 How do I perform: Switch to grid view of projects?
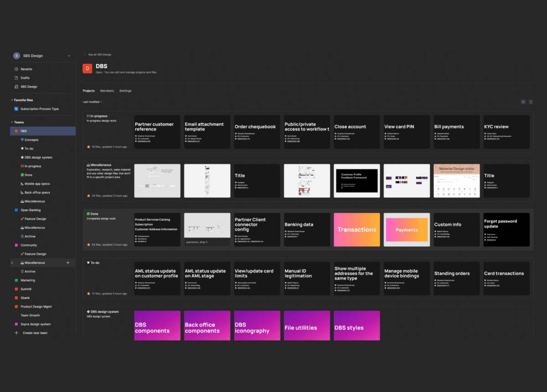[x=523, y=102]
